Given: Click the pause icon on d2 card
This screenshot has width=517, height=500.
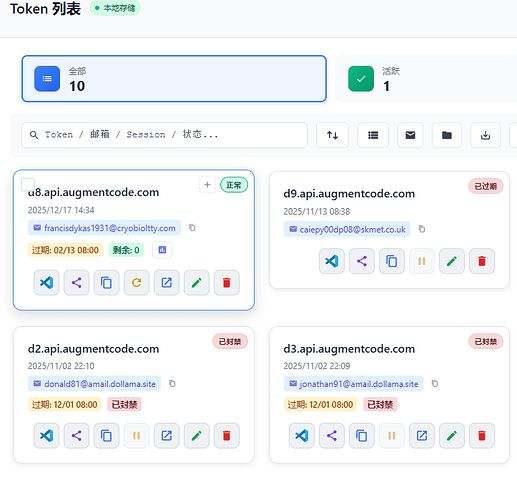Looking at the screenshot, I should 136,435.
